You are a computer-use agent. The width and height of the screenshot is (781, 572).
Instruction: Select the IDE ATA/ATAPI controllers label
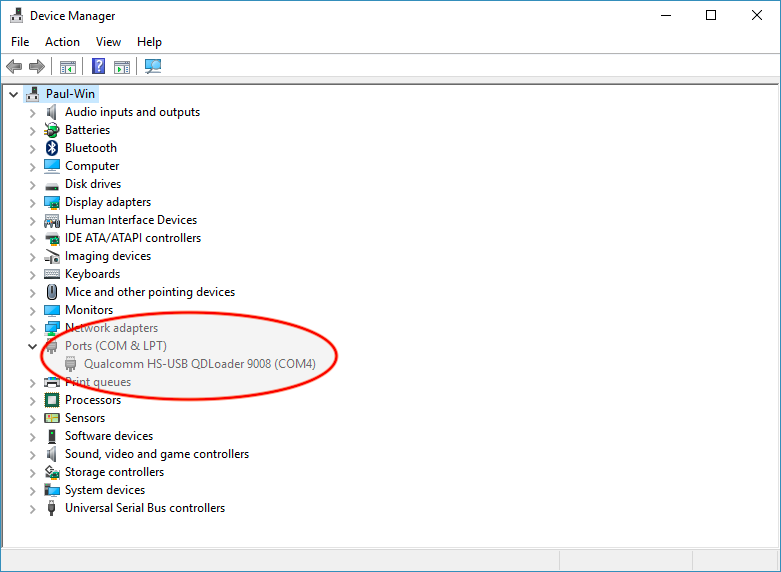(133, 238)
